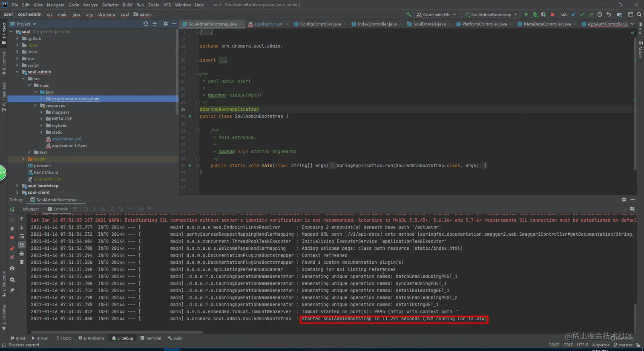Open Search Everywhere magnifier icon
The width and height of the screenshot is (644, 351).
(639, 14)
